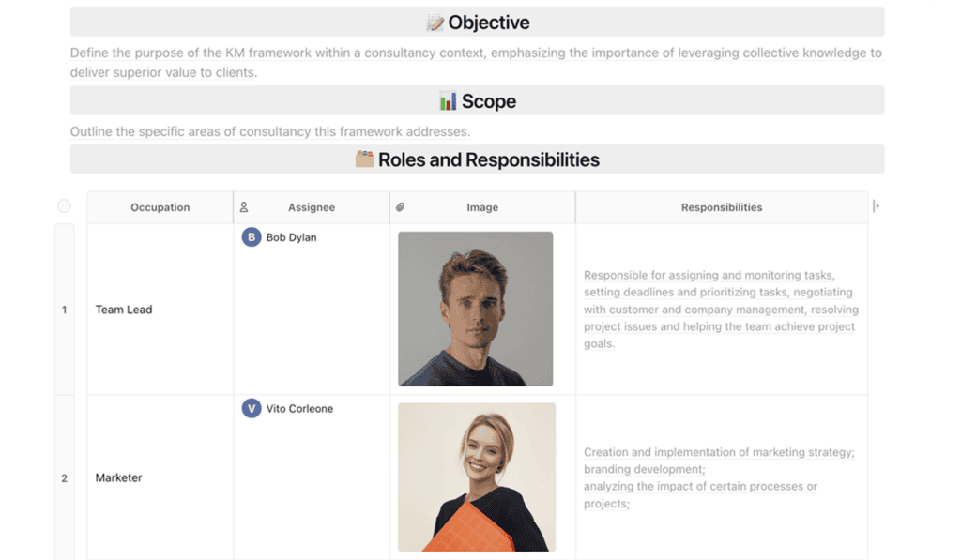Open the Responsibilities column header menu
This screenshot has width=961, height=560.
point(721,207)
